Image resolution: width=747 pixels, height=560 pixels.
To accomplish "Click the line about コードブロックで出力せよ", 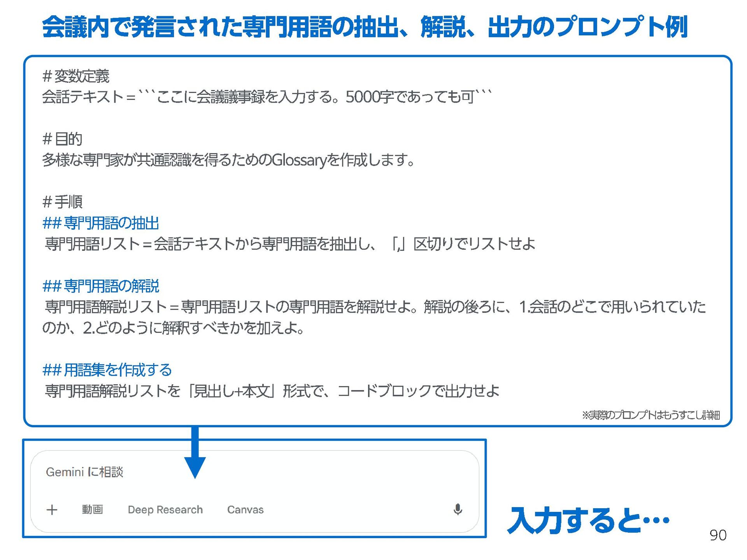I will [272, 391].
